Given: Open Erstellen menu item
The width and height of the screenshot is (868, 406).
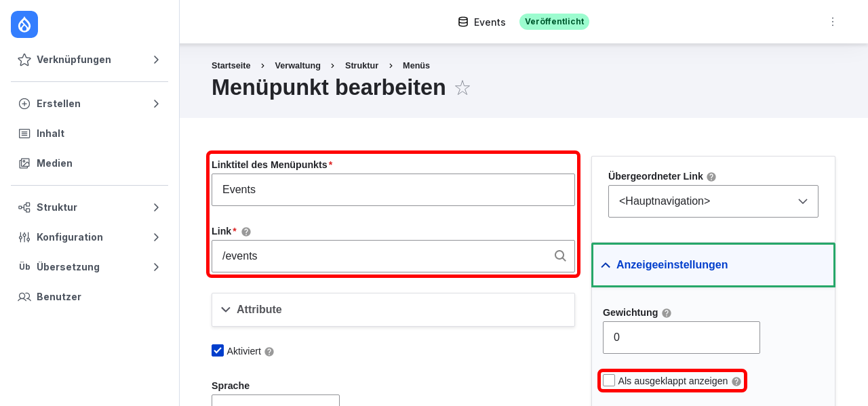Looking at the screenshot, I should pyautogui.click(x=90, y=104).
